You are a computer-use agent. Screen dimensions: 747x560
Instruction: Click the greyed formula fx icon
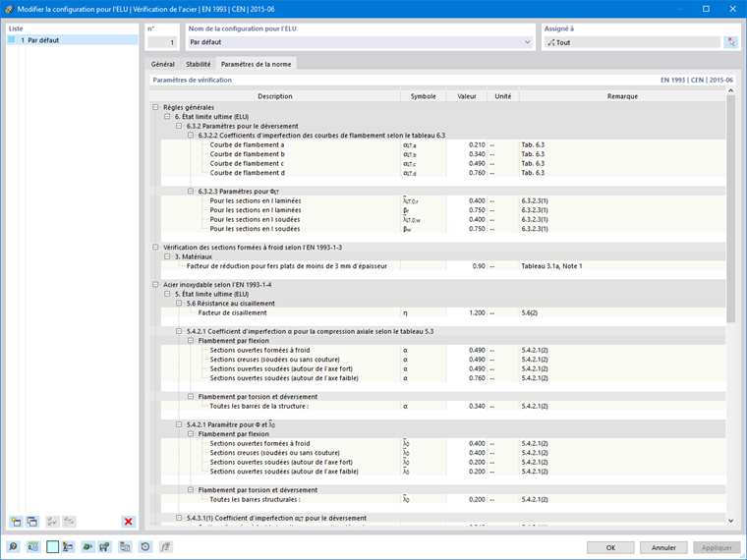tap(165, 546)
